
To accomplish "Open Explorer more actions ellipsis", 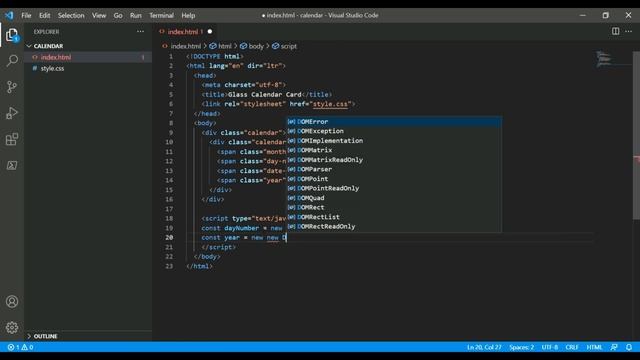I will [140, 31].
